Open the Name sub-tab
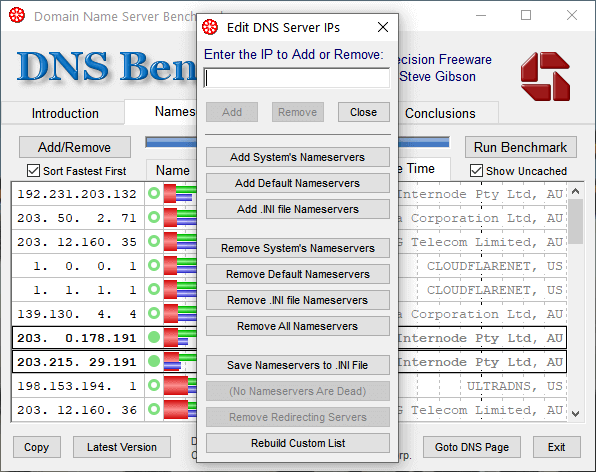The height and width of the screenshot is (472, 596). pyautogui.click(x=172, y=170)
